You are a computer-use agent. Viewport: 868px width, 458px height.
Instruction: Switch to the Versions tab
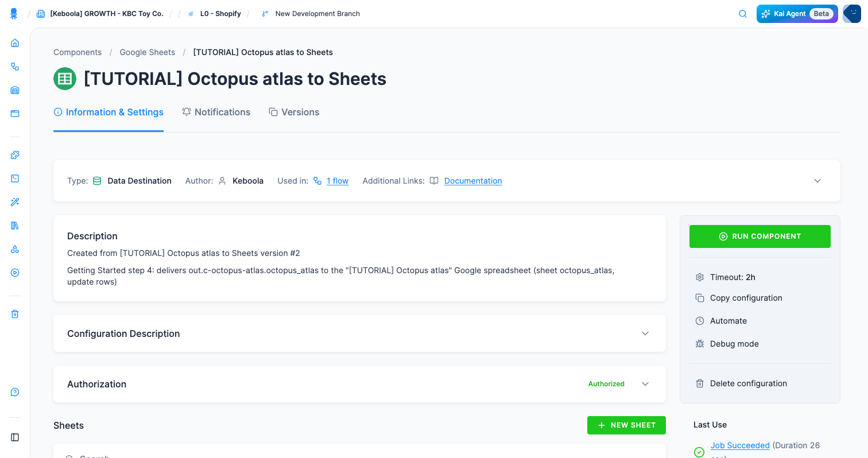pos(294,112)
